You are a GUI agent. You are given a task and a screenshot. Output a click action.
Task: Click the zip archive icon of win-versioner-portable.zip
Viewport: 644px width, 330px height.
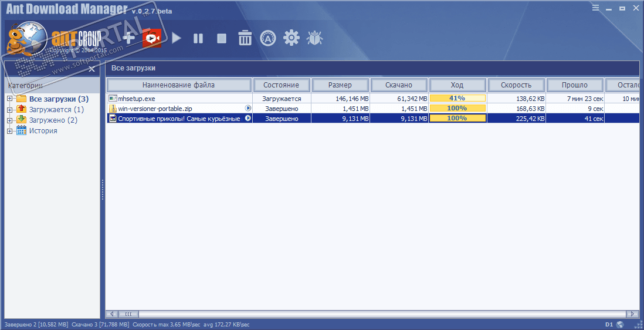click(x=113, y=109)
